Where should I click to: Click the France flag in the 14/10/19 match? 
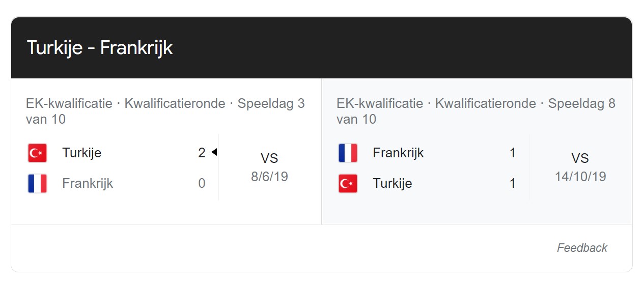(348, 153)
